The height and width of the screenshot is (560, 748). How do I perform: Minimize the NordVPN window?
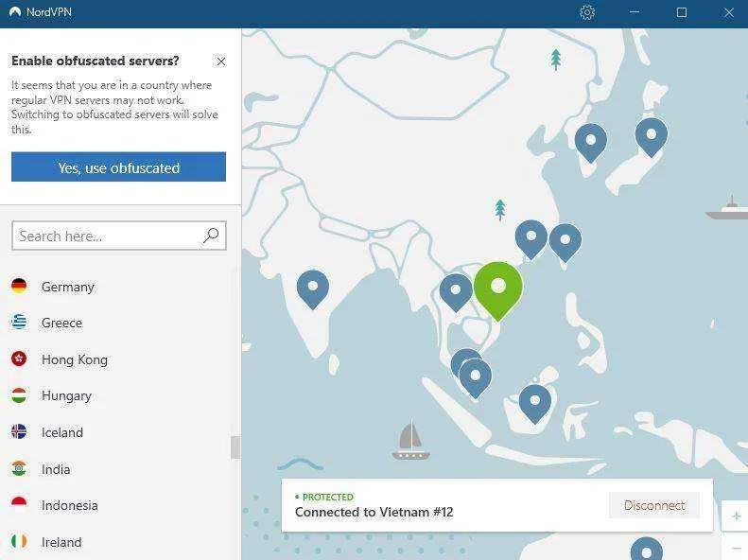635,12
